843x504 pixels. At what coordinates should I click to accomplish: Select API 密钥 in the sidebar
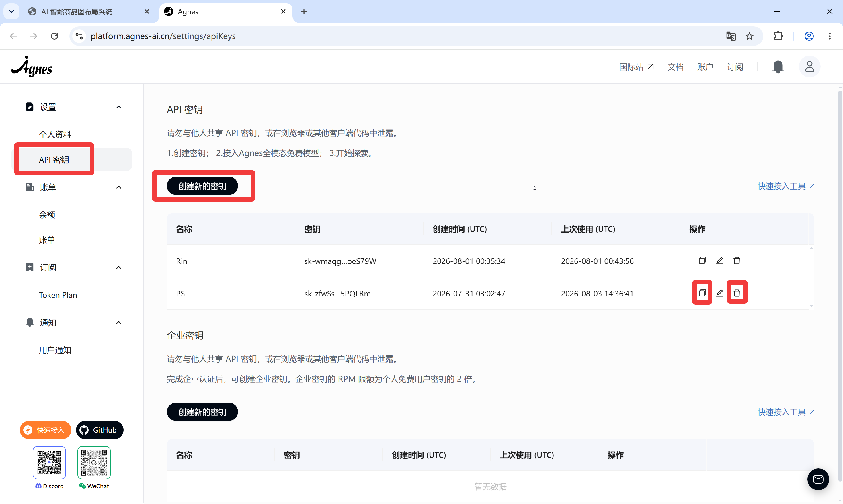click(x=72, y=160)
